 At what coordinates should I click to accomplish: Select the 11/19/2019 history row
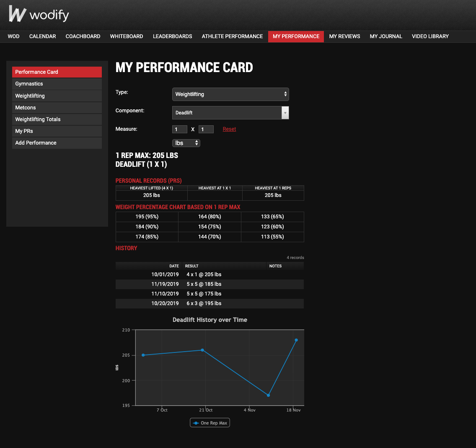[210, 284]
